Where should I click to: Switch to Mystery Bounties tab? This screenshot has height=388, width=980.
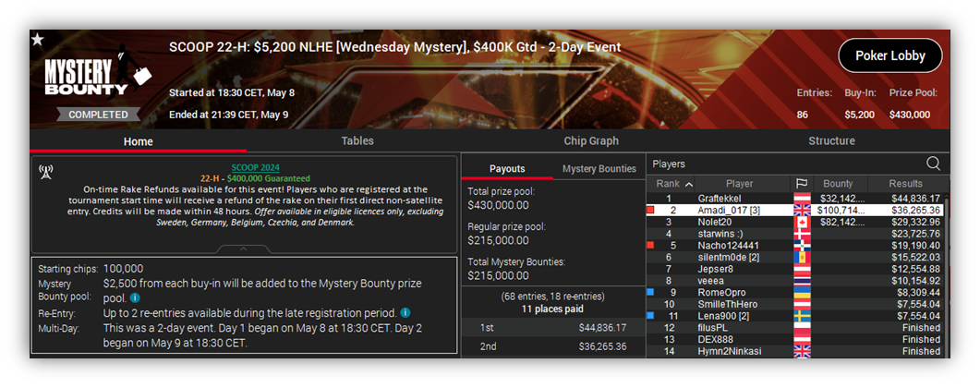pyautogui.click(x=599, y=169)
